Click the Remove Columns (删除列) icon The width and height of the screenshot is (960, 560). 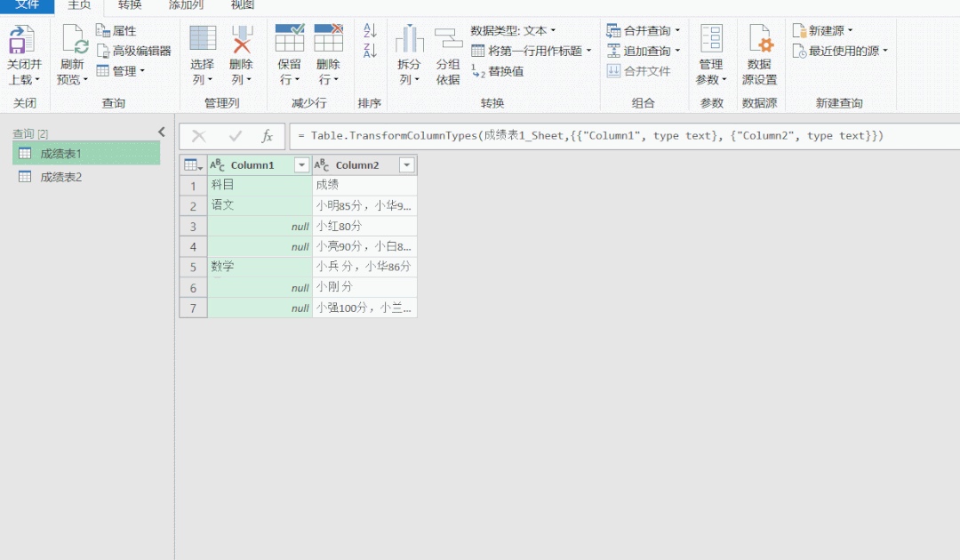(x=242, y=39)
